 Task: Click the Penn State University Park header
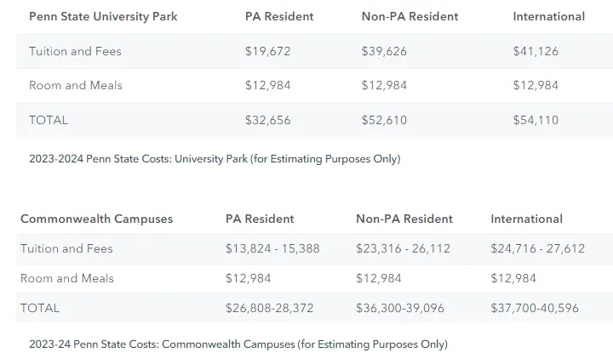tap(104, 16)
